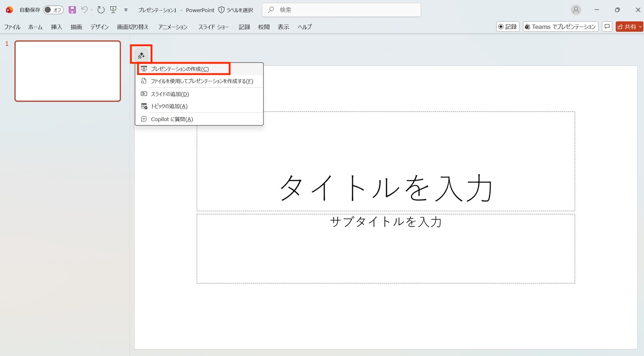Expand the Customize Quick Access Toolbar arrow
This screenshot has height=356, width=644.
pyautogui.click(x=126, y=10)
